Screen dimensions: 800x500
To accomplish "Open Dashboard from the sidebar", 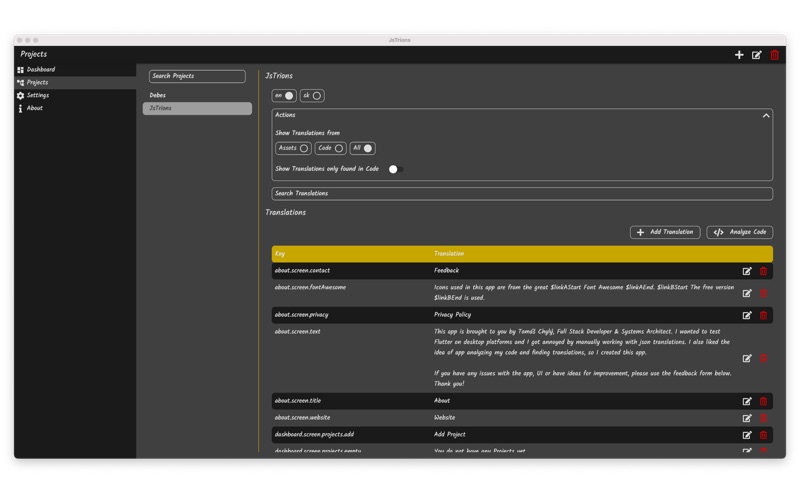I will (x=75, y=69).
